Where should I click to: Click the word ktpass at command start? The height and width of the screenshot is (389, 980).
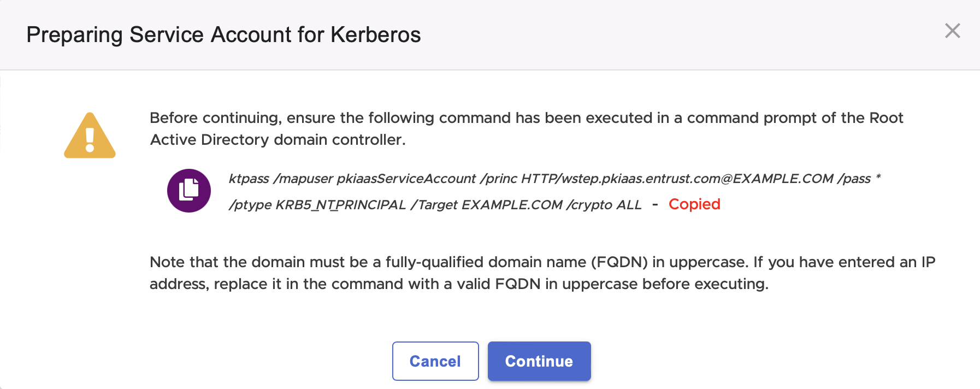[249, 179]
